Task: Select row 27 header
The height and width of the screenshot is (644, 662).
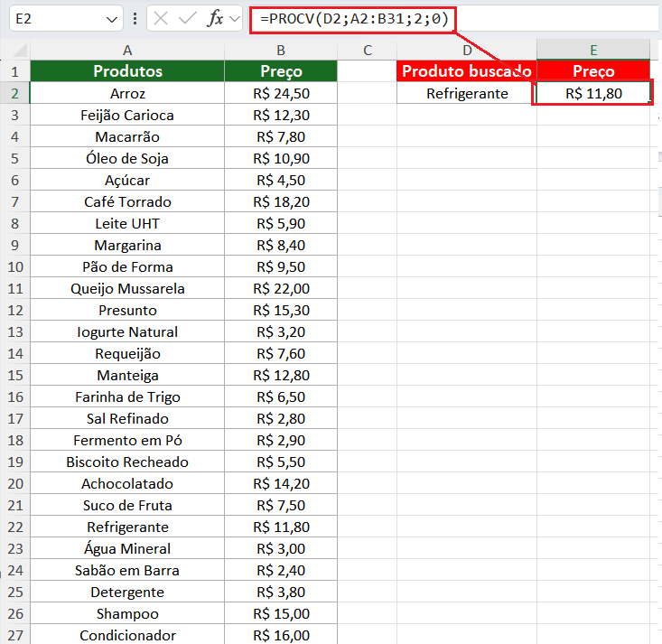Action: coord(15,635)
